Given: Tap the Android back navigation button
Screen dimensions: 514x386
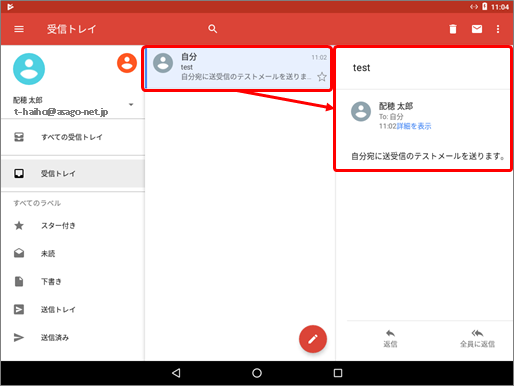Looking at the screenshot, I should [x=176, y=373].
